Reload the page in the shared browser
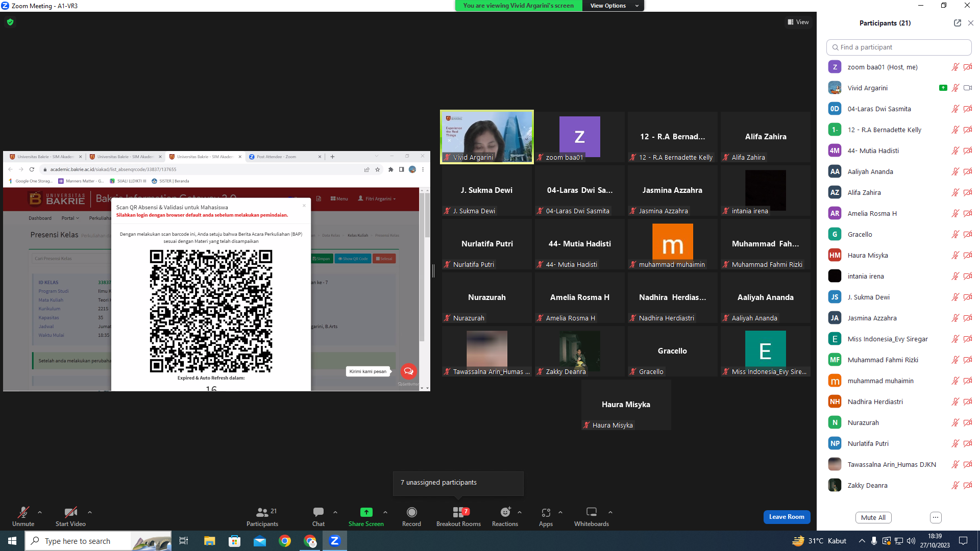 tap(32, 169)
